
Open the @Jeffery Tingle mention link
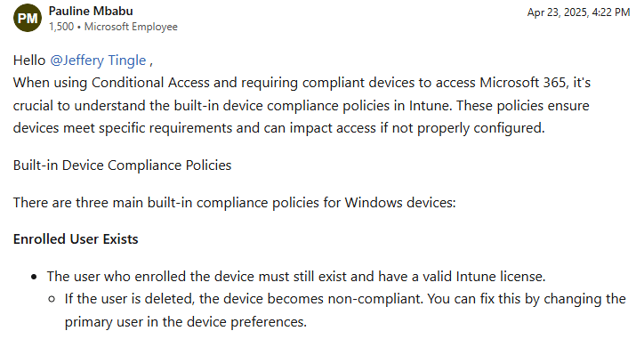coord(98,61)
